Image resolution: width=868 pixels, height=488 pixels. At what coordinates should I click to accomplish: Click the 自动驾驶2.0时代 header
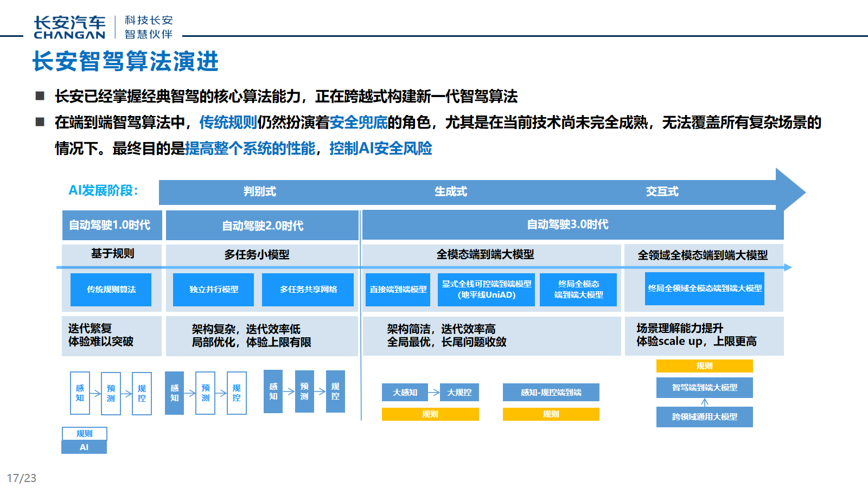pos(262,226)
